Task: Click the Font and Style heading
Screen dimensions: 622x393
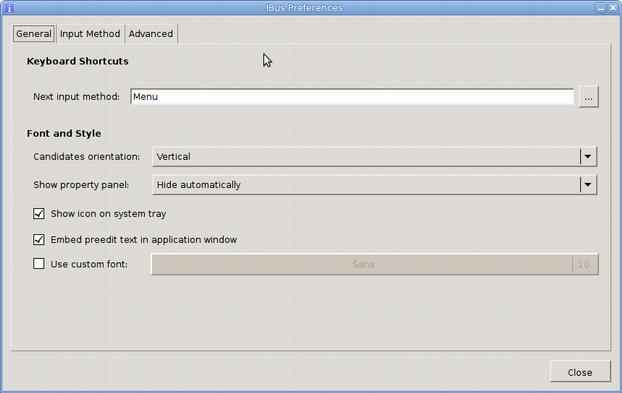Action: (64, 133)
